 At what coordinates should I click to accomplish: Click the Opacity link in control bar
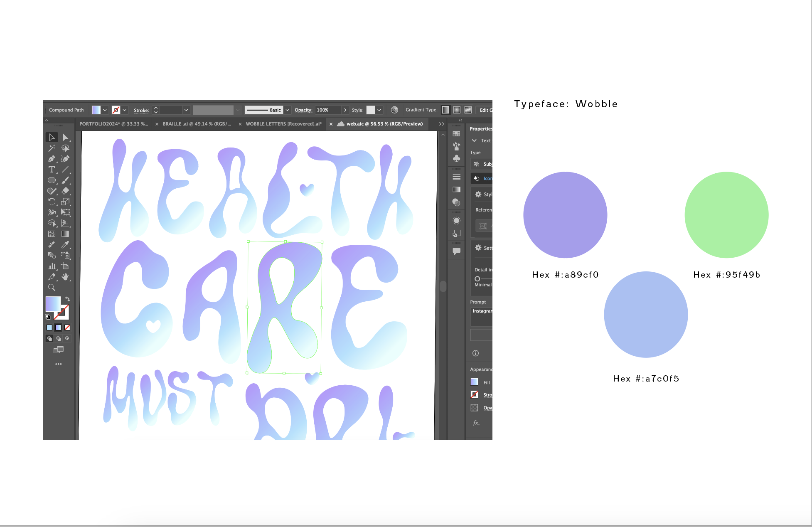point(303,110)
